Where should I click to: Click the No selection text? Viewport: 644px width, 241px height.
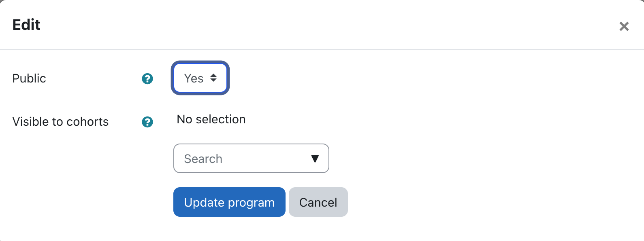point(211,119)
